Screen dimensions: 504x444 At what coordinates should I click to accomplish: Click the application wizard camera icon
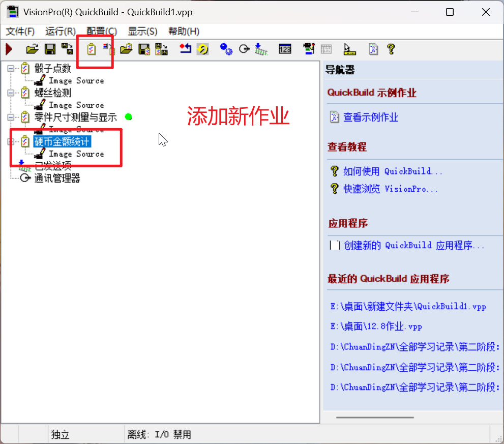pyautogui.click(x=309, y=49)
